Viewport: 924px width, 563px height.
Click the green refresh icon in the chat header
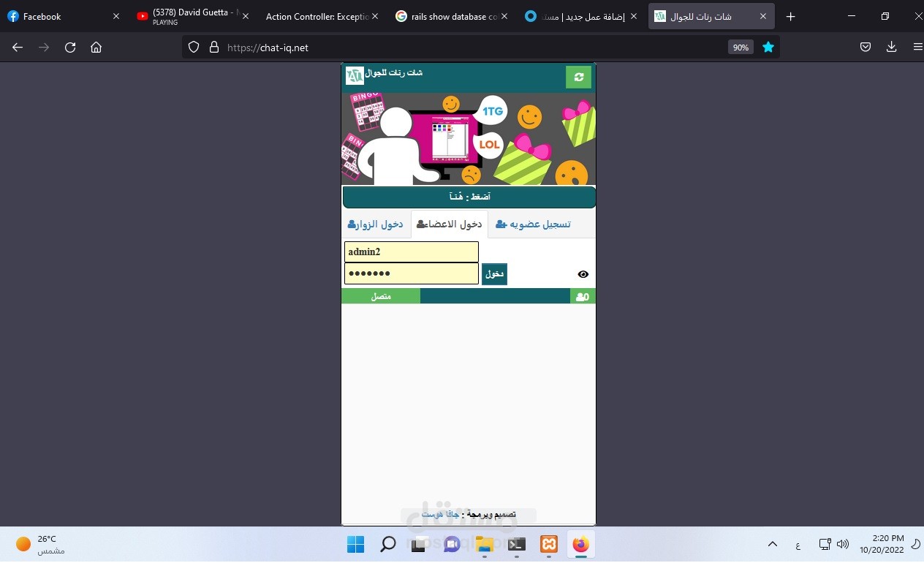(x=578, y=77)
